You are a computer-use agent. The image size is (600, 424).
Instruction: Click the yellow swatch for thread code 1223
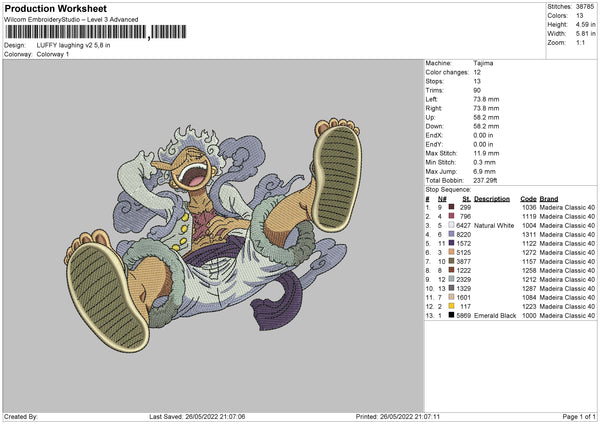coord(451,306)
